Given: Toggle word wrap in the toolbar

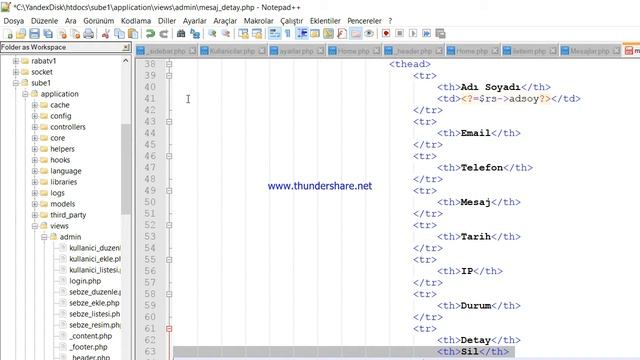Looking at the screenshot, I should tap(275, 34).
